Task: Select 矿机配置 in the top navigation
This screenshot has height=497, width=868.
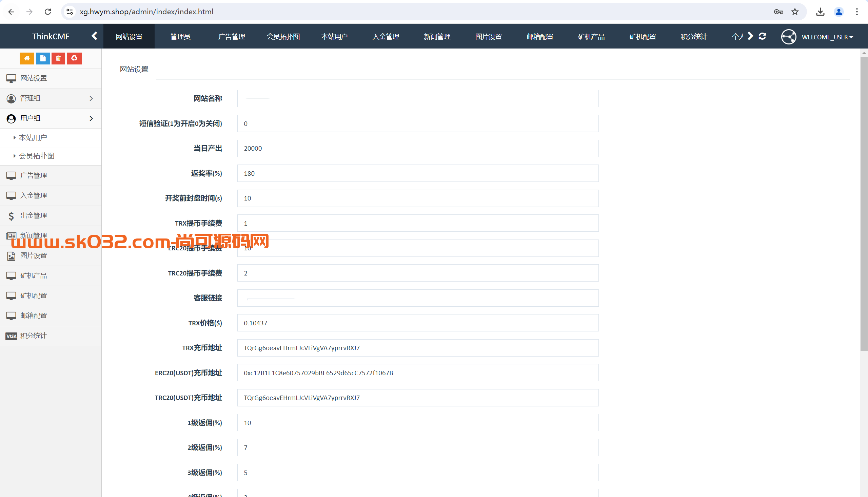Action: [x=643, y=37]
